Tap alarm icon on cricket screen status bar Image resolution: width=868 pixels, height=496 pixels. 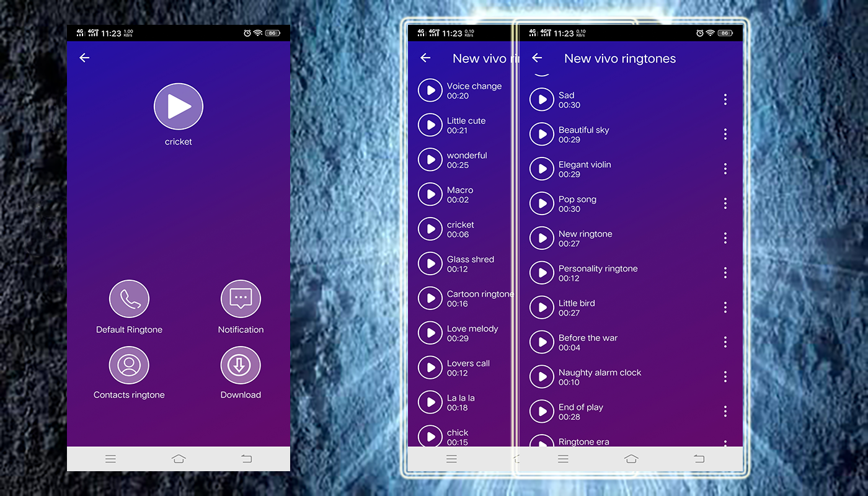pos(247,33)
